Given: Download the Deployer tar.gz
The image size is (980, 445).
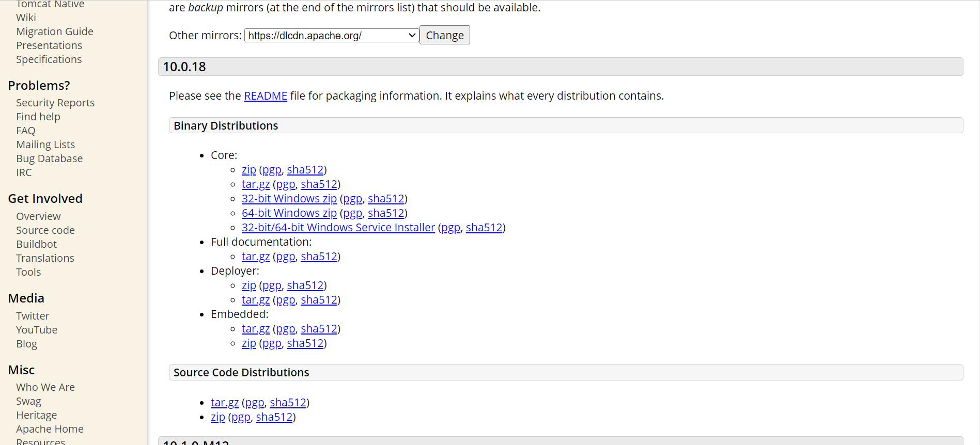Looking at the screenshot, I should [256, 300].
